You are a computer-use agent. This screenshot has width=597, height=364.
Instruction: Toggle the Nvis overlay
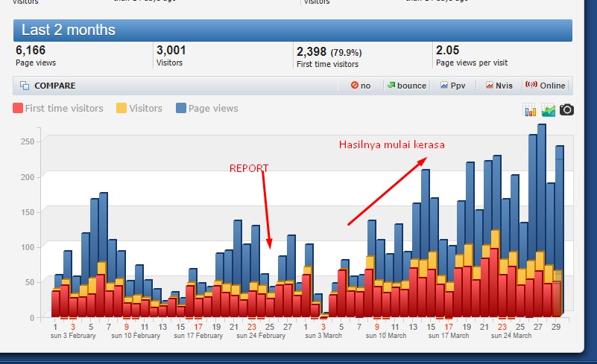pos(499,86)
